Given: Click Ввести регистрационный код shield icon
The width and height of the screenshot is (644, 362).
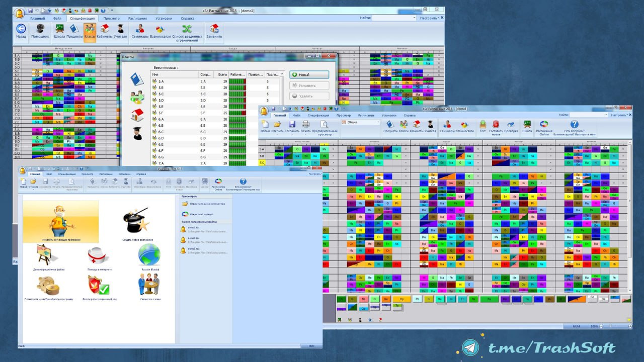Looking at the screenshot, I should click(99, 286).
